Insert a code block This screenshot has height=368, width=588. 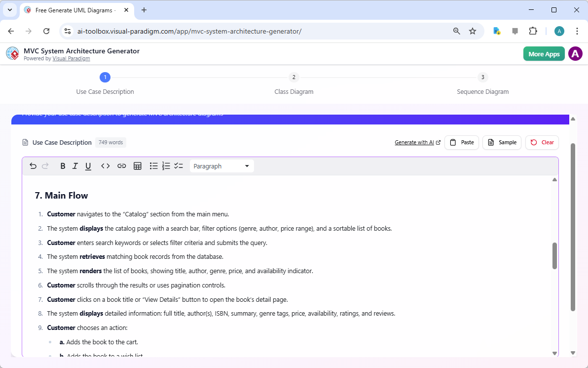(x=105, y=166)
